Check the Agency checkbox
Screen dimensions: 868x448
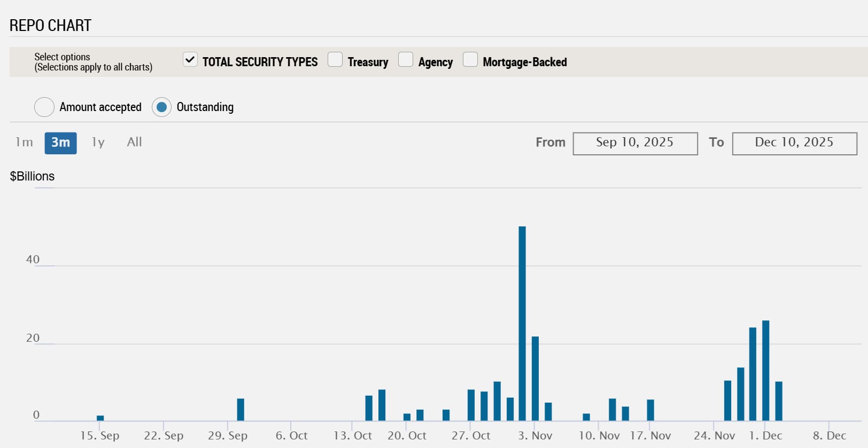point(406,59)
